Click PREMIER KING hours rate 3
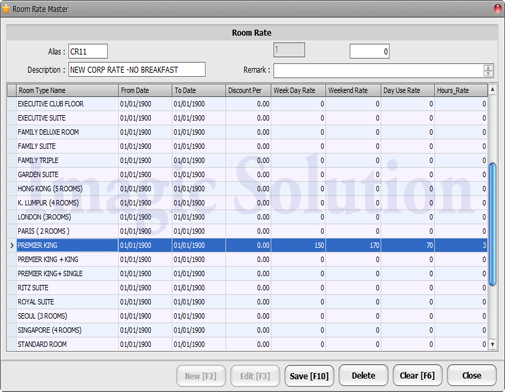This screenshot has height=392, width=505. [461, 245]
